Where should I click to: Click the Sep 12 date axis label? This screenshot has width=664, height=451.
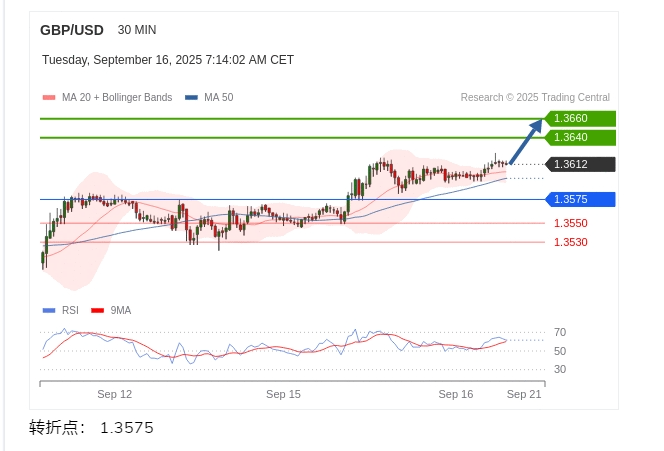114,394
